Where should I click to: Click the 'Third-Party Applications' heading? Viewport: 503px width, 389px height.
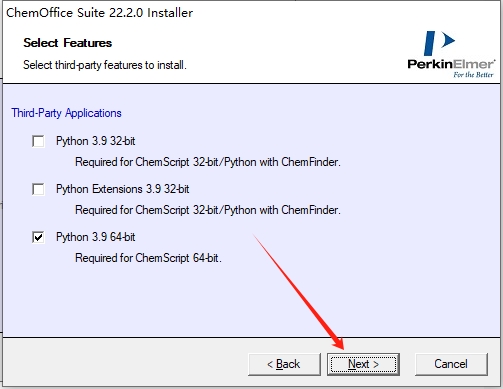coord(66,113)
